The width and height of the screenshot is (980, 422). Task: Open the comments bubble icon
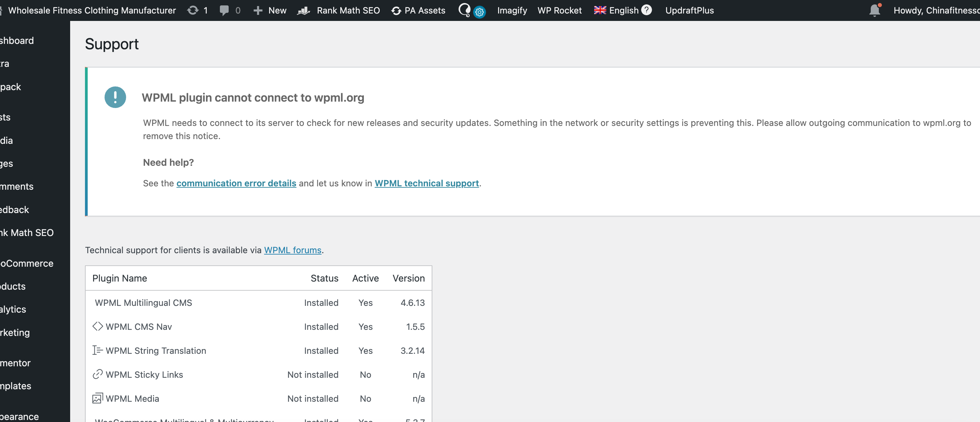224,10
